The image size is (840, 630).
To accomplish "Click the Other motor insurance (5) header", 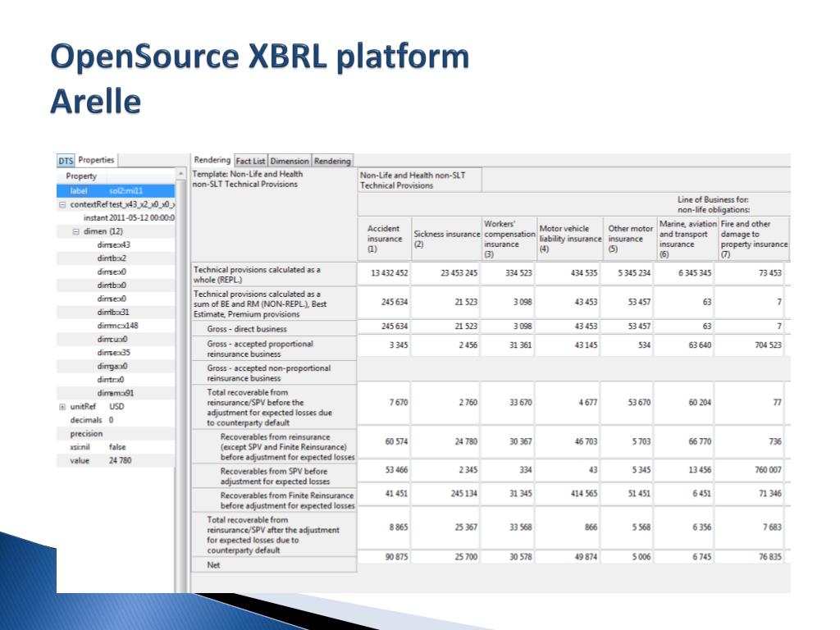I will click(x=630, y=239).
